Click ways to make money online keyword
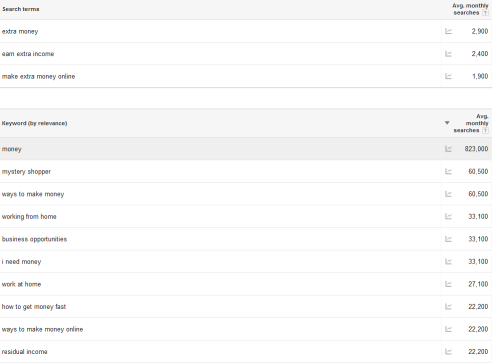Image resolution: width=492 pixels, height=363 pixels. click(42, 329)
